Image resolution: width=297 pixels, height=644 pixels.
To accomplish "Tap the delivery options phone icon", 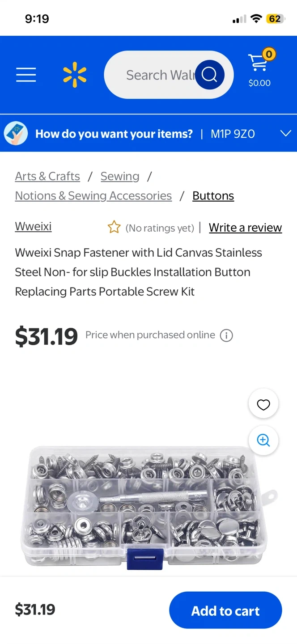I will 16,134.
